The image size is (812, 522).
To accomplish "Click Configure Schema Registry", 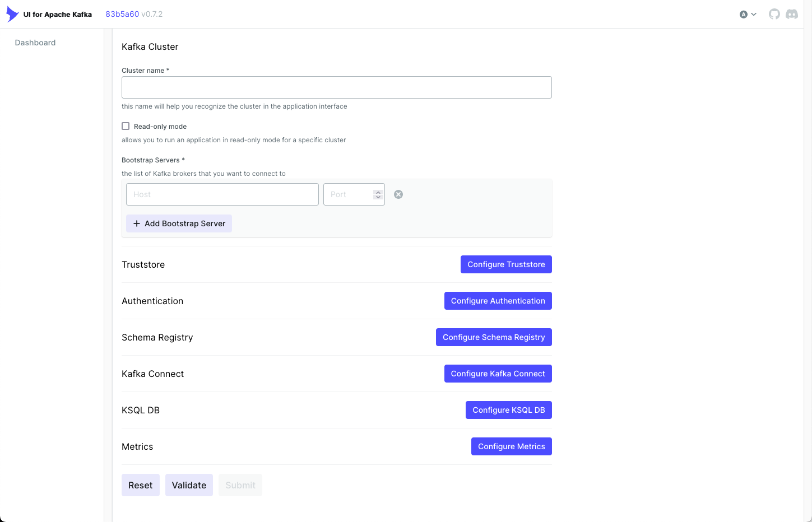I will [494, 337].
